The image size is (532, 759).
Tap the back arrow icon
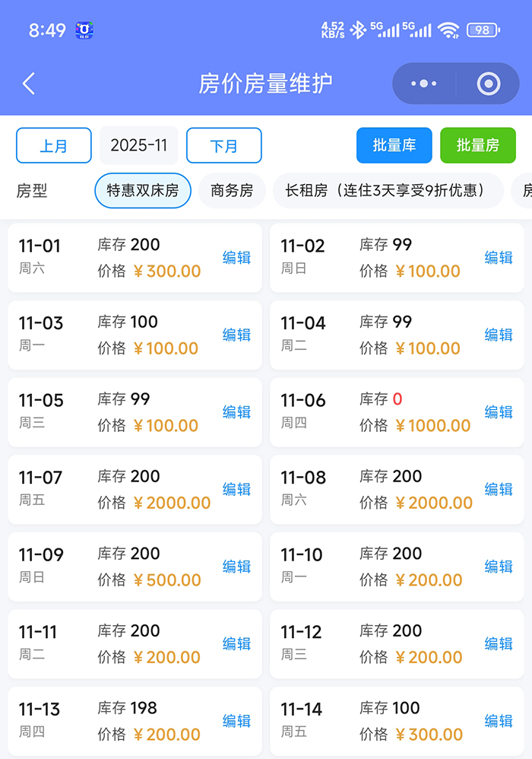pos(29,84)
